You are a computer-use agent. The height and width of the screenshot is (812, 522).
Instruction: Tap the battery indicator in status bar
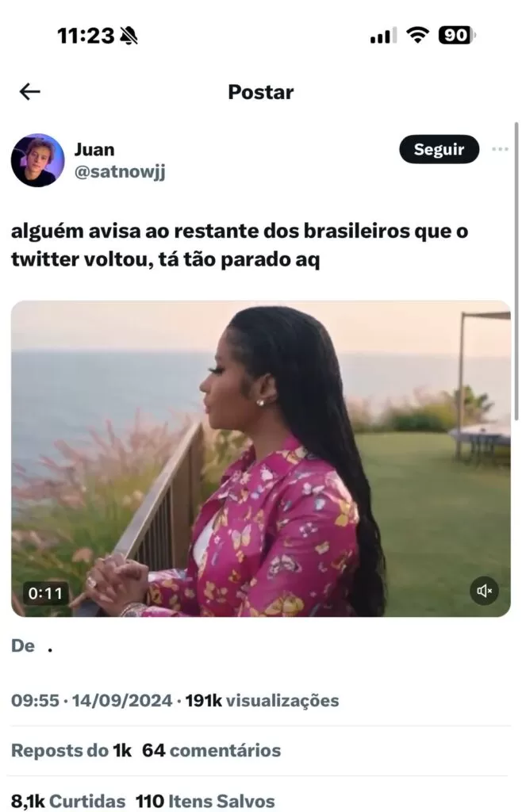point(457,35)
